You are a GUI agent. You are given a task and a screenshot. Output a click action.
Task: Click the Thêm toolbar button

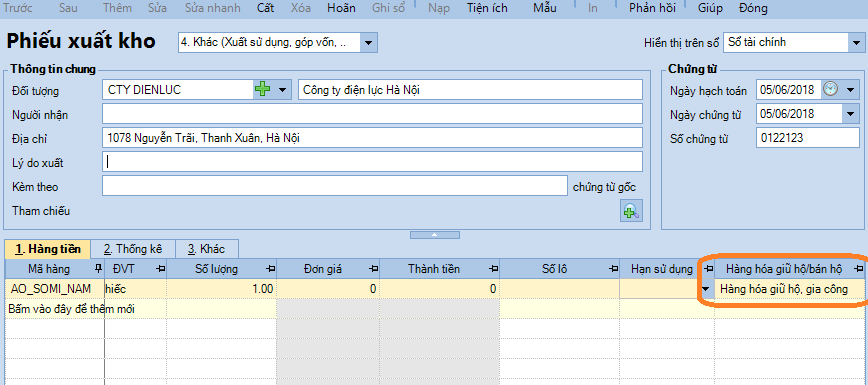(x=116, y=8)
